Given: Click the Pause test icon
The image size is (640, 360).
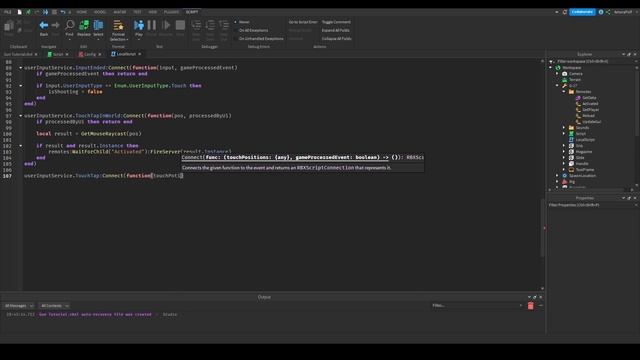Looking at the screenshot, I should pyautogui.click(x=152, y=25).
